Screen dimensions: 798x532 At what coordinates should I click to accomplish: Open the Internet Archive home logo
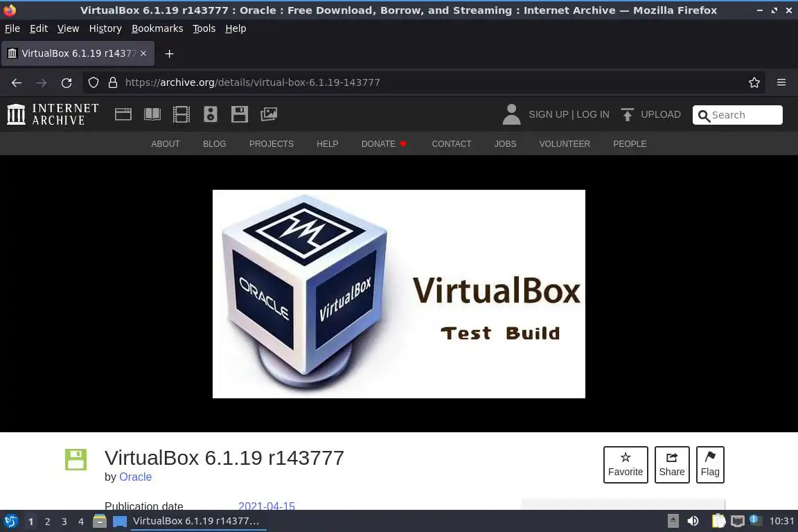click(53, 114)
